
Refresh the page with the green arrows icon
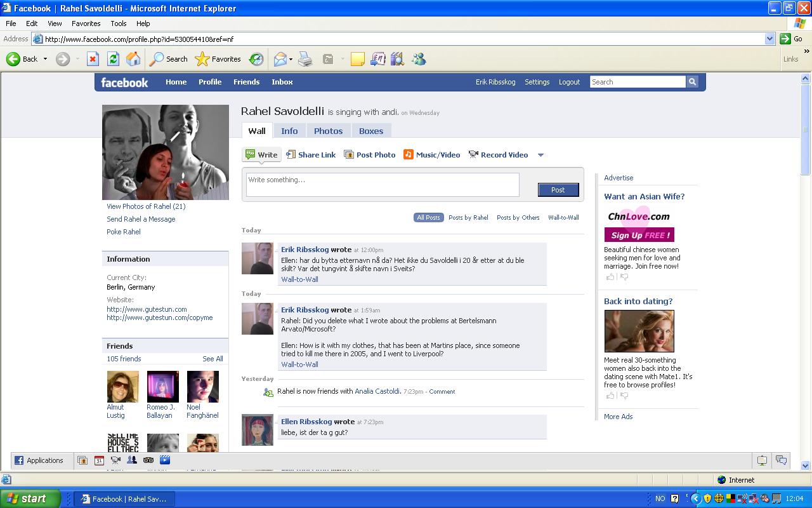tap(113, 59)
